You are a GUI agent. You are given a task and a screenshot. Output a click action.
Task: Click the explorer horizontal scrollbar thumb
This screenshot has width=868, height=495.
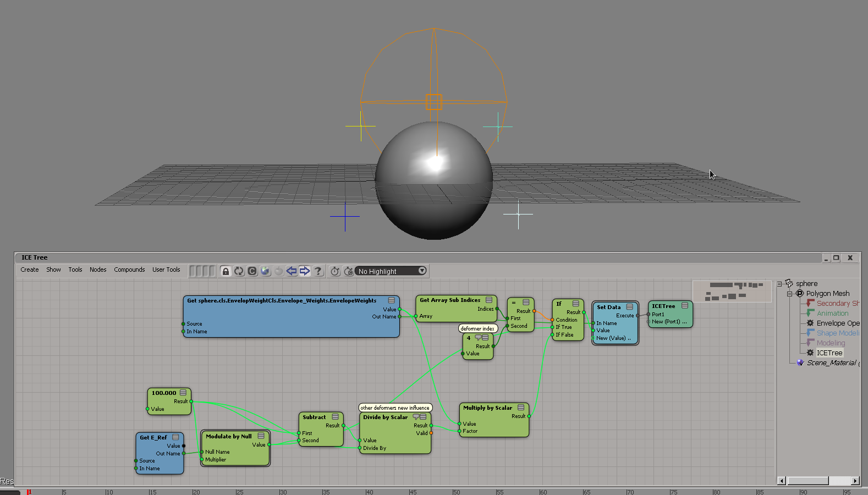click(x=807, y=481)
